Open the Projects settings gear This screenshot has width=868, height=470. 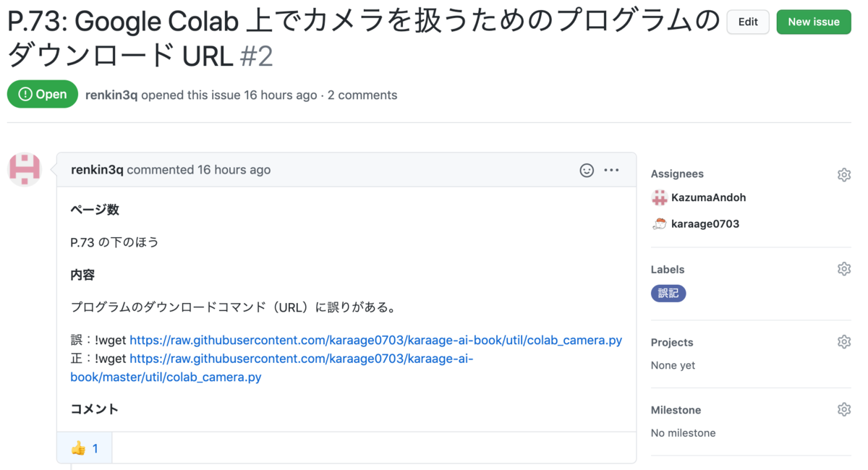point(843,342)
